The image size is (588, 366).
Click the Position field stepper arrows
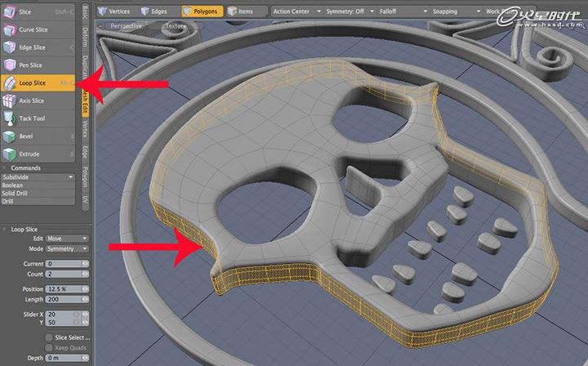[x=86, y=289]
